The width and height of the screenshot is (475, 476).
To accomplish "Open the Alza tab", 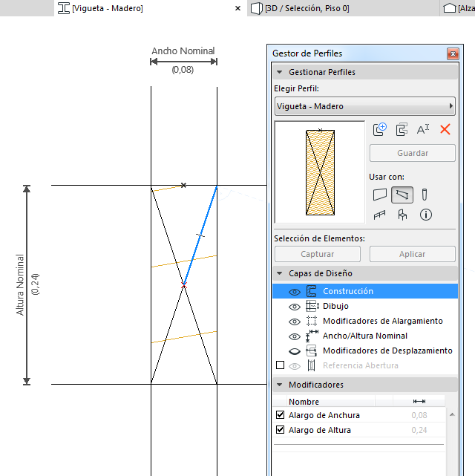I will [457, 8].
